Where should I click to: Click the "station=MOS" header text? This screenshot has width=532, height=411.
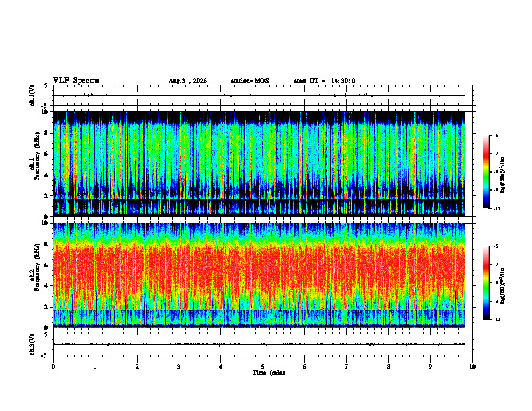(x=250, y=81)
